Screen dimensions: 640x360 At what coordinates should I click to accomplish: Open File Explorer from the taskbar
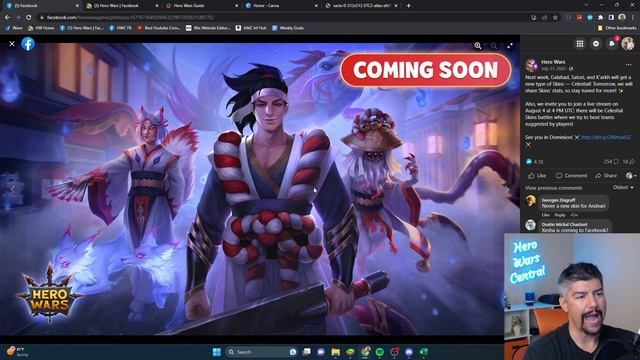tap(336, 352)
